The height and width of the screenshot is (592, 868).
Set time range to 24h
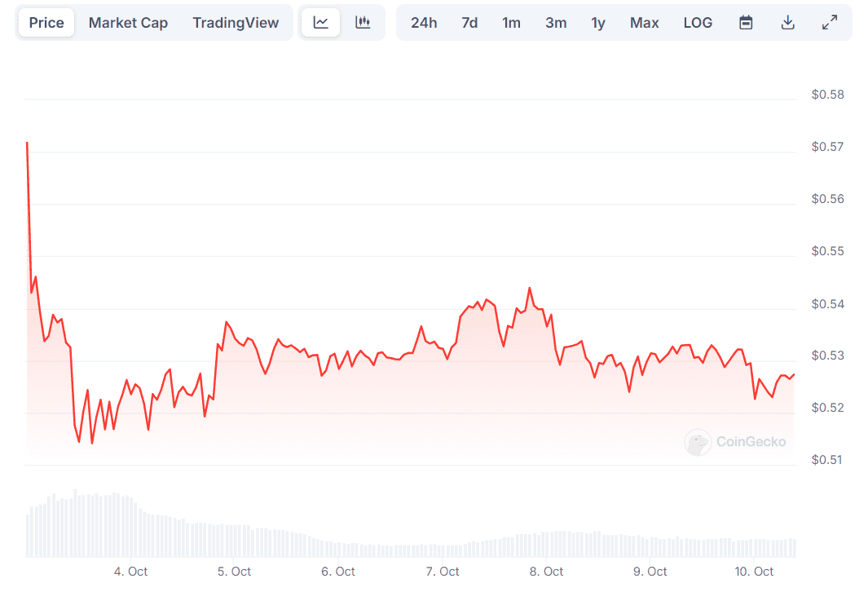(424, 23)
